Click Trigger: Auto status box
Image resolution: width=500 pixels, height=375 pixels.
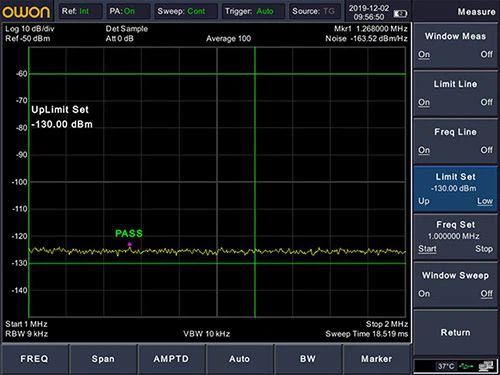click(253, 11)
